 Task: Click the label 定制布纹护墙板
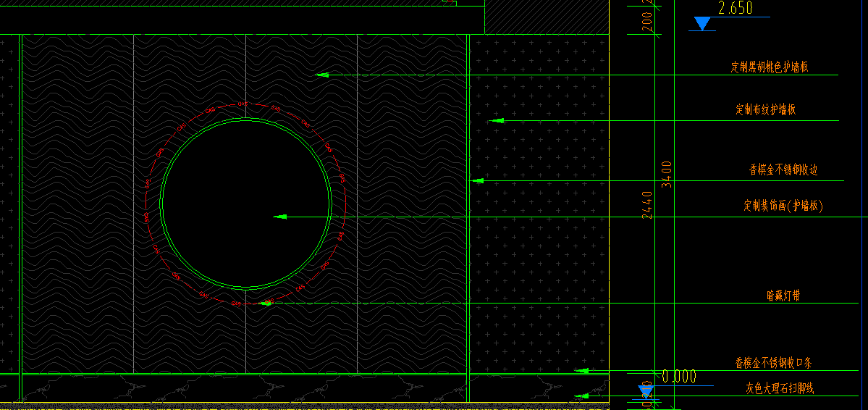(x=766, y=109)
